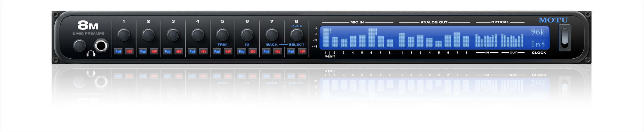Enable 48V phantom power on channel 6
644x132 pixels.
coord(253,51)
